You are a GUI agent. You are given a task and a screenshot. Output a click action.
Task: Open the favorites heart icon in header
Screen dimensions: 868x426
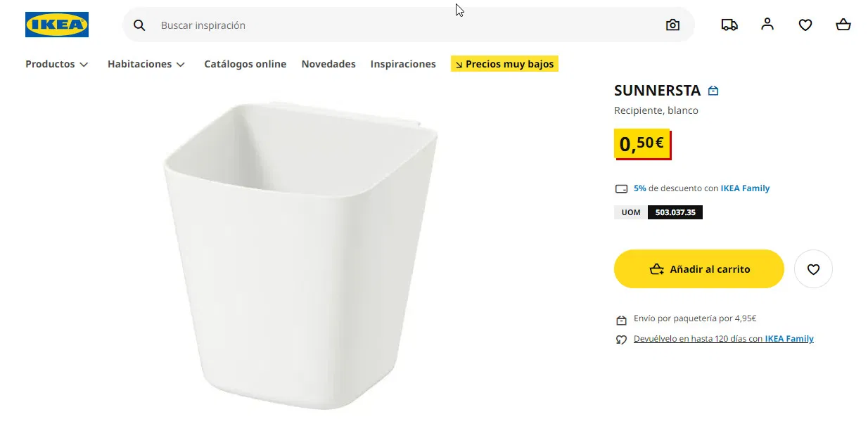(x=805, y=25)
